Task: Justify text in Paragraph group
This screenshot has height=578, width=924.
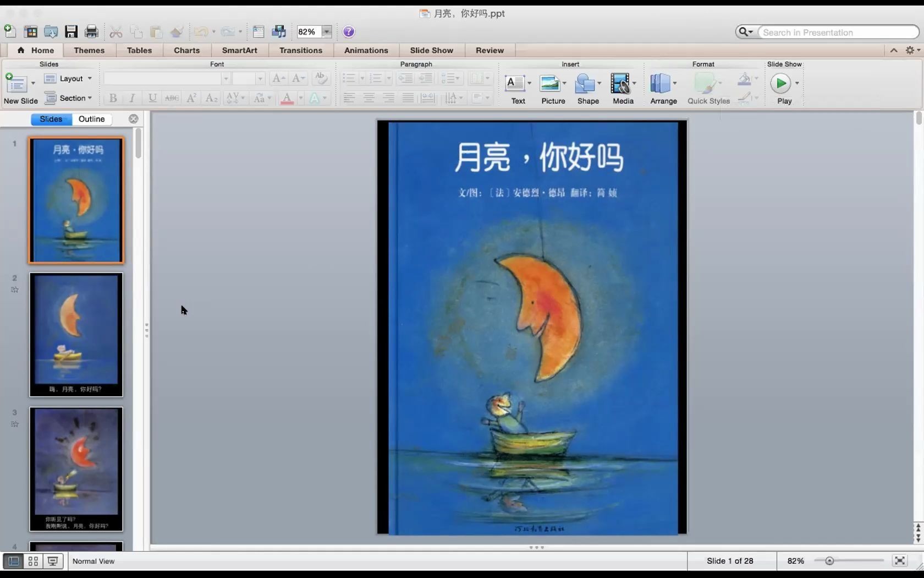Action: tap(408, 98)
